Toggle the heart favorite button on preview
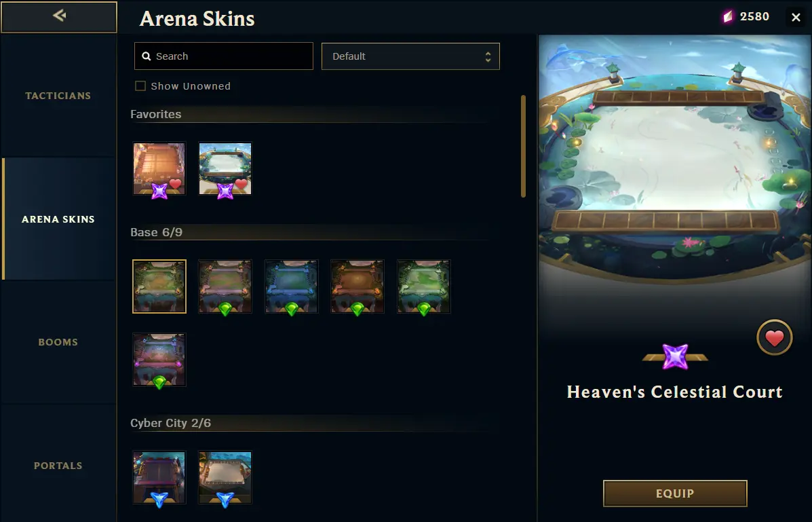The image size is (812, 522). tap(774, 337)
